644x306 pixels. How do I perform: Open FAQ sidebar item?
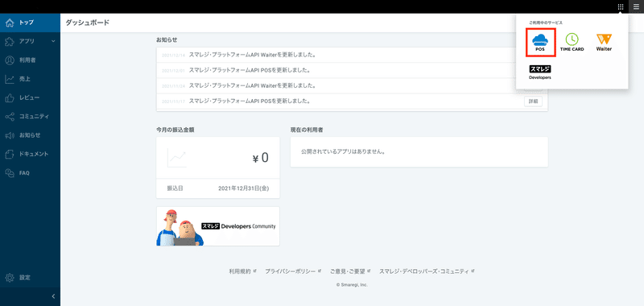coord(30,173)
